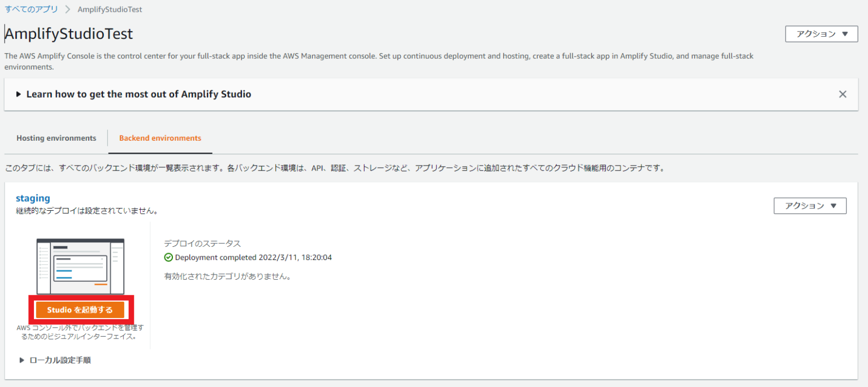Navigate back via すべてのアプリ breadcrumb
Viewport: 868px width, 387px height.
tap(31, 9)
